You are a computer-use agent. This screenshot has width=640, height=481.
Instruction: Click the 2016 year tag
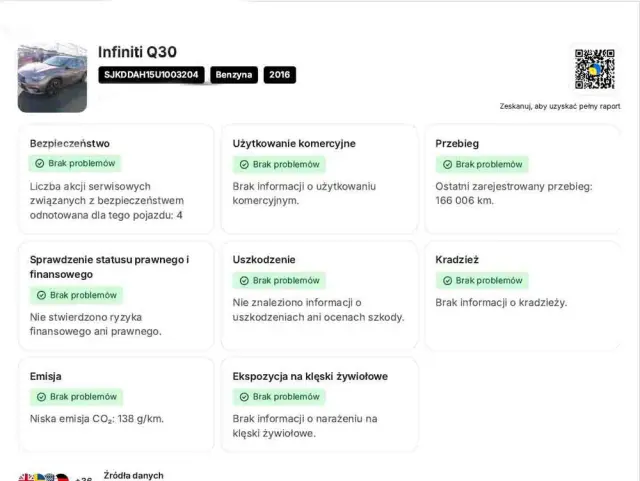pyautogui.click(x=280, y=75)
